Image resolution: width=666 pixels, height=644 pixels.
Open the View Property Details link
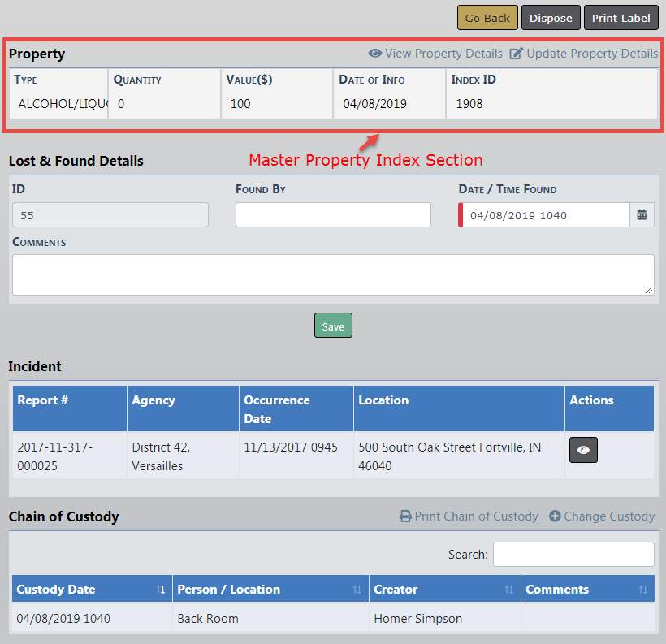(443, 54)
